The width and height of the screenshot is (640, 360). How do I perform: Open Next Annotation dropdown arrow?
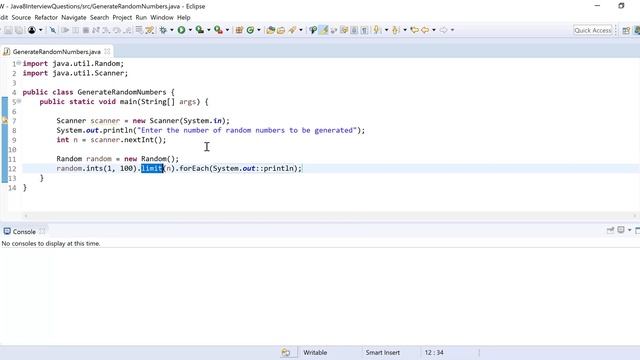[x=386, y=30]
